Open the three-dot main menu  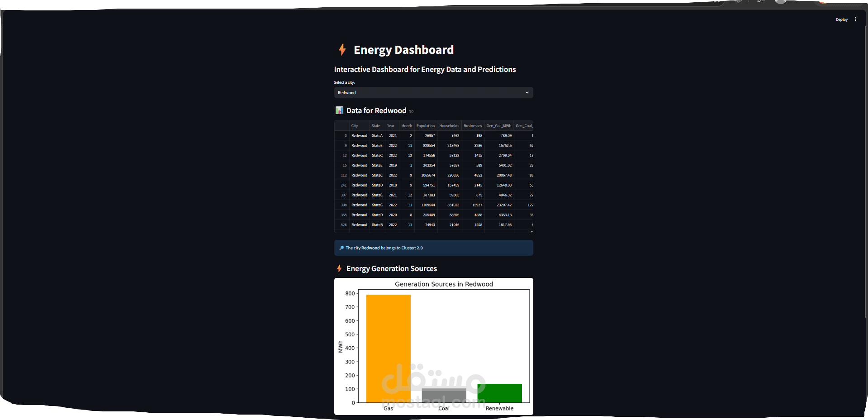click(855, 19)
